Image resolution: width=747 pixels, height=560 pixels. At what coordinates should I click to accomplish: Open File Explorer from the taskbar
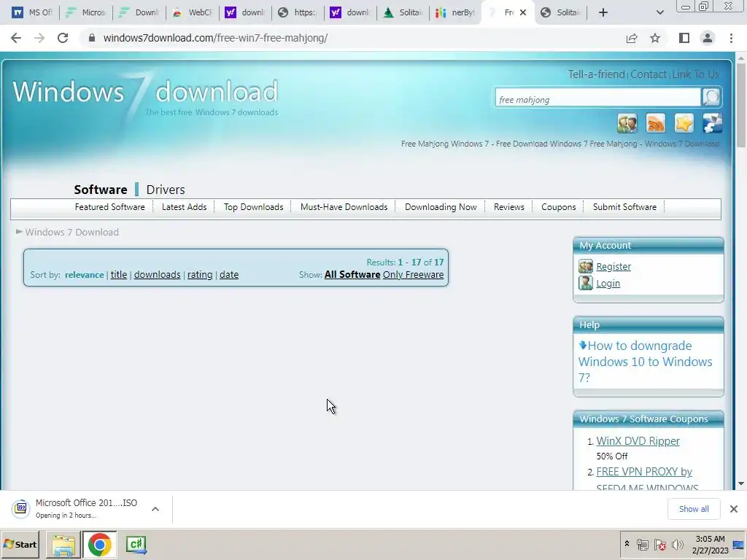(x=63, y=545)
